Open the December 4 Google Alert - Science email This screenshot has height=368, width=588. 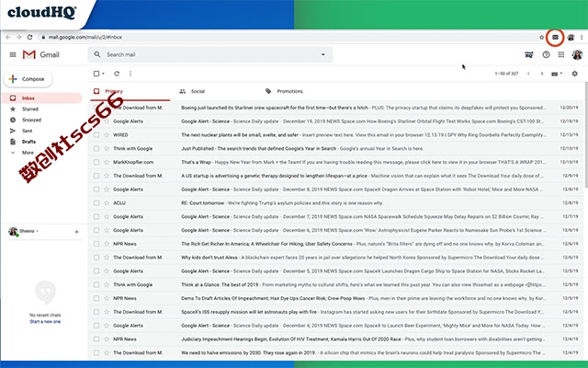point(336,326)
